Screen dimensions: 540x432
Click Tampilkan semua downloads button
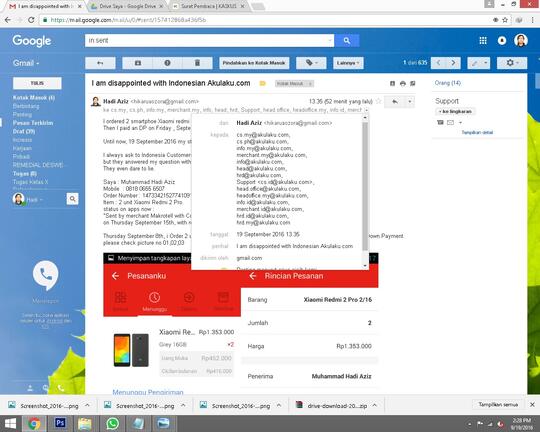(x=498, y=405)
